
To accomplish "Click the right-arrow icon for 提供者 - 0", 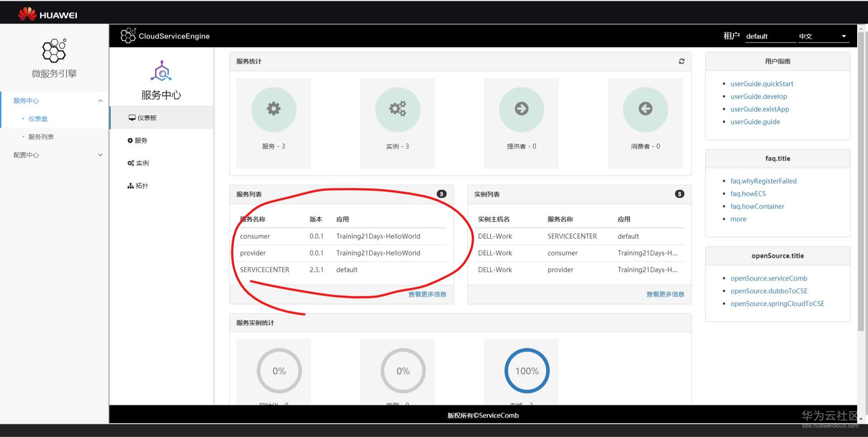I will 521,109.
